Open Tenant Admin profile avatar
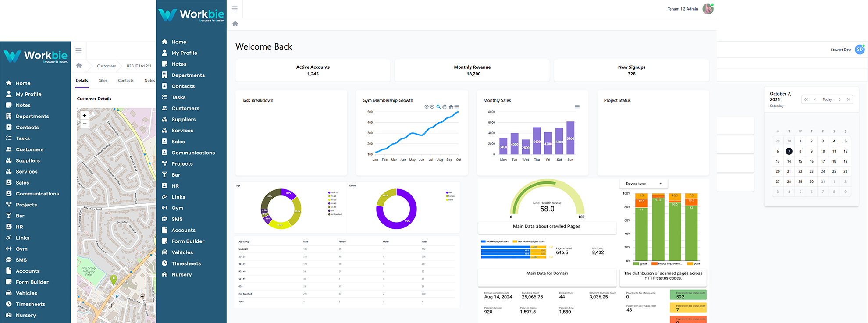868x323 pixels. tap(708, 9)
